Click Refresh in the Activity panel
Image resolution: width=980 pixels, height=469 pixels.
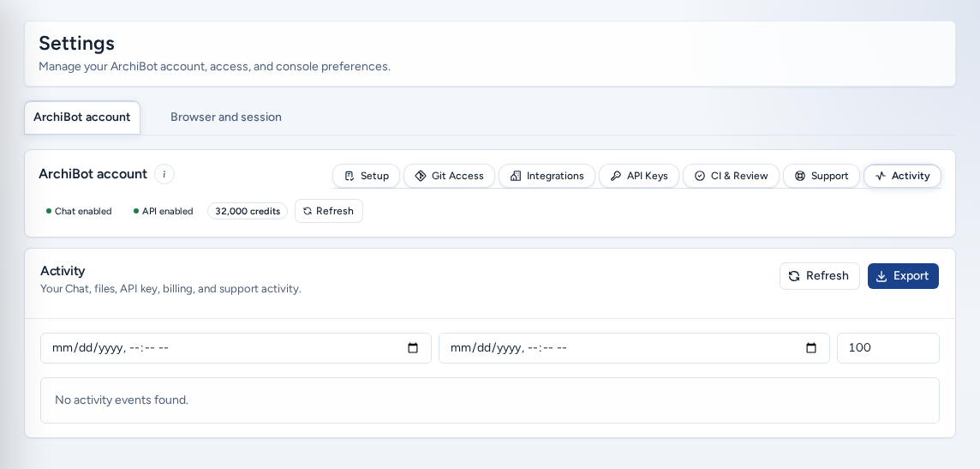coord(819,276)
